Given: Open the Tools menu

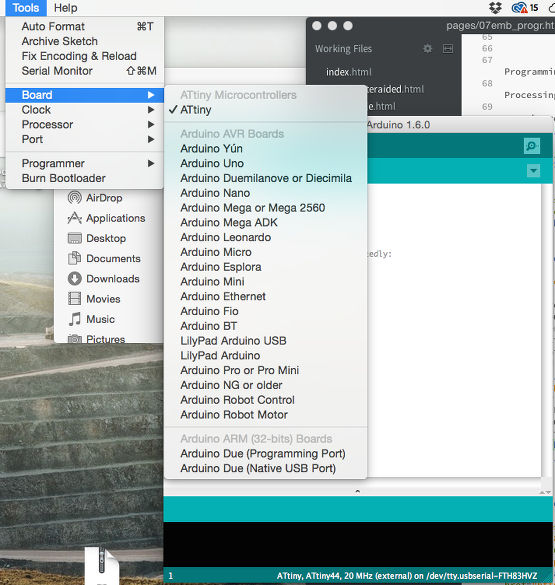Looking at the screenshot, I should [x=26, y=8].
